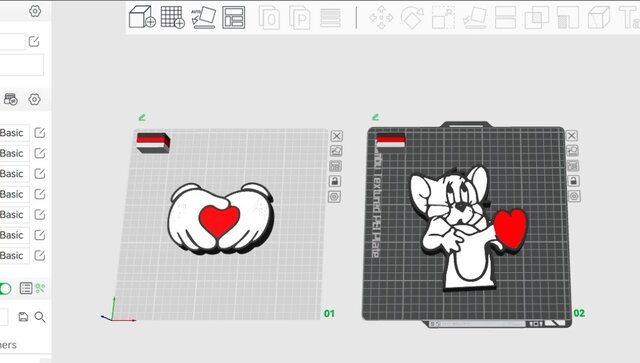Add a new plate with grid-plus icon
The image size is (640, 363).
click(173, 17)
